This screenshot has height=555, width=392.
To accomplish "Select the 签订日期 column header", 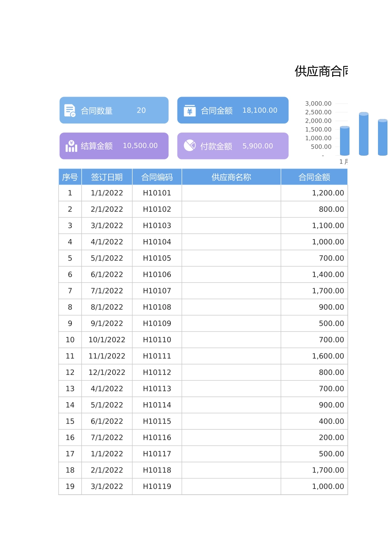I will click(107, 177).
